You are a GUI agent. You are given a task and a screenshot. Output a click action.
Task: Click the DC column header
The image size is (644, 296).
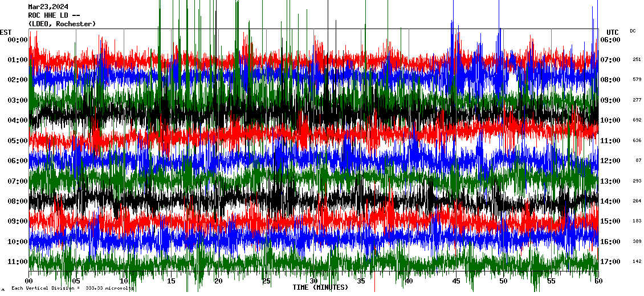click(633, 31)
